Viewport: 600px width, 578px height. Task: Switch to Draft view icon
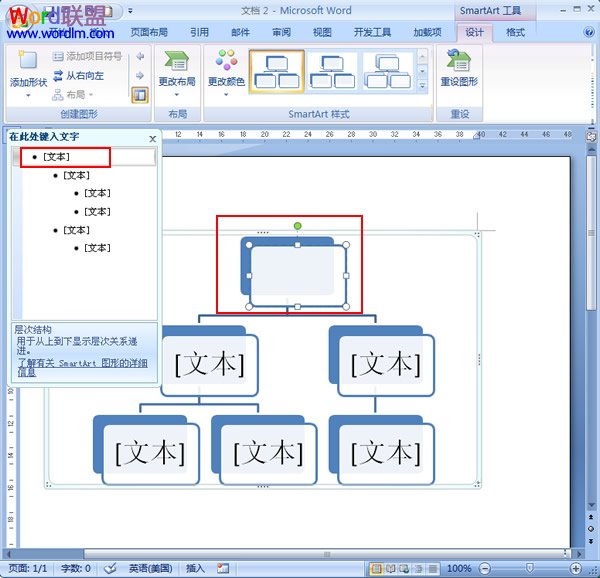[432, 569]
